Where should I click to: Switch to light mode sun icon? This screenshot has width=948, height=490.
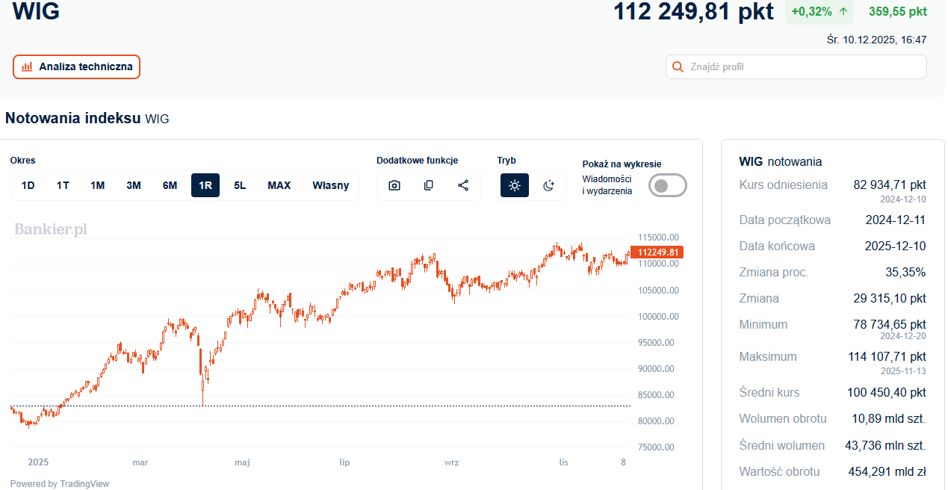point(514,185)
